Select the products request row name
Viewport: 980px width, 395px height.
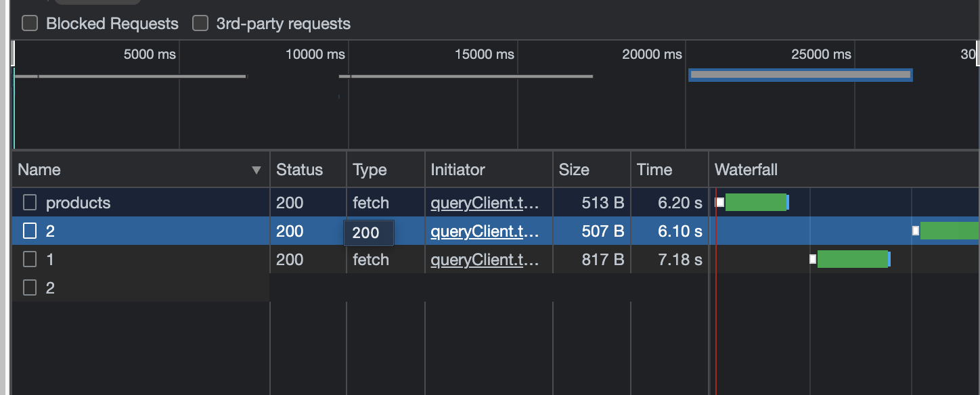(78, 202)
